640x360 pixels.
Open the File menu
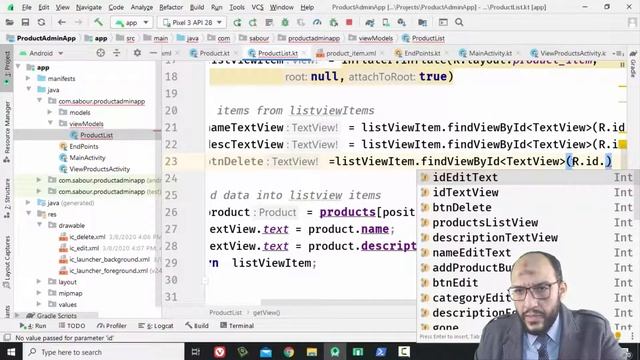pyautogui.click(x=27, y=7)
